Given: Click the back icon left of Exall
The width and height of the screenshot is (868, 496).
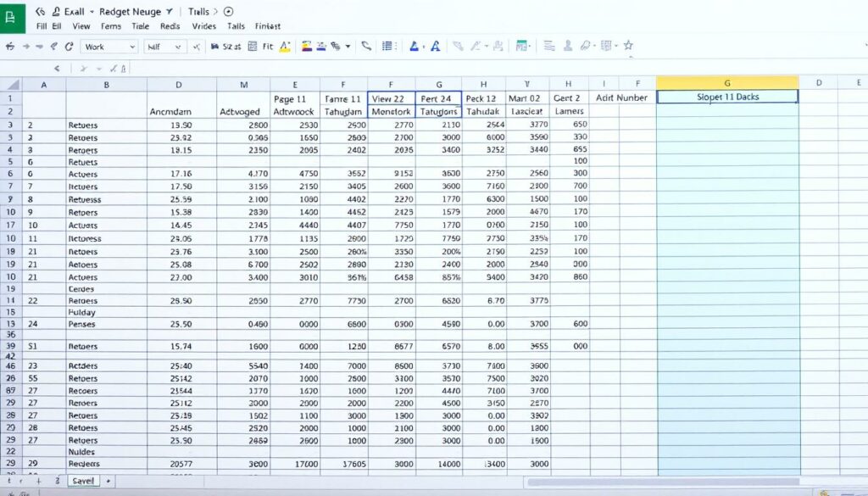Looking at the screenshot, I should coord(40,11).
